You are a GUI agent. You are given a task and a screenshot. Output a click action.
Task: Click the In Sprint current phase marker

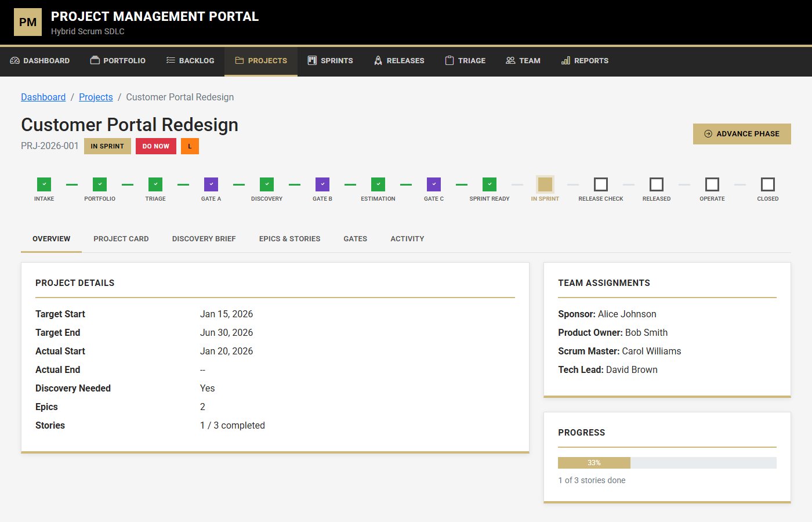click(x=545, y=184)
